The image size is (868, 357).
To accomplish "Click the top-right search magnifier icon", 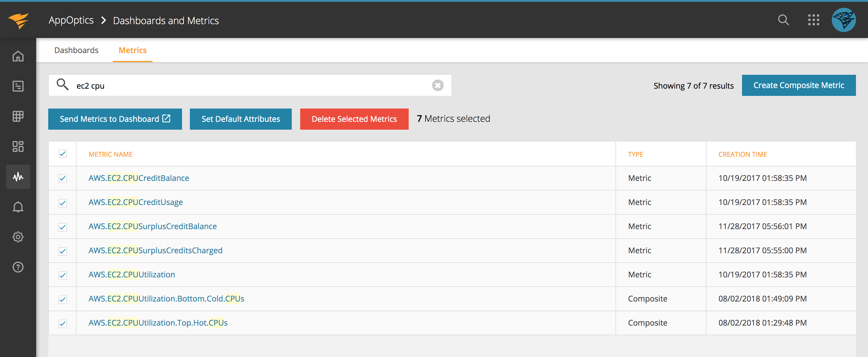I will tap(783, 20).
